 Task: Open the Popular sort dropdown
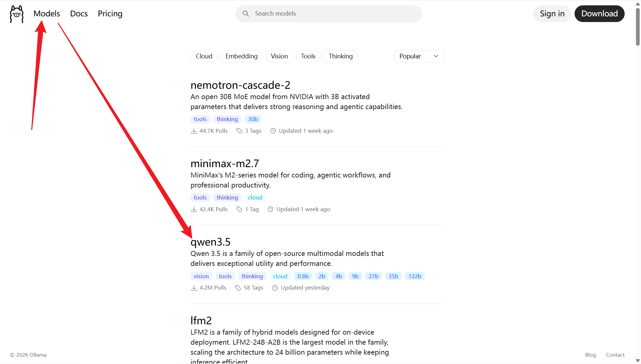pyautogui.click(x=419, y=56)
